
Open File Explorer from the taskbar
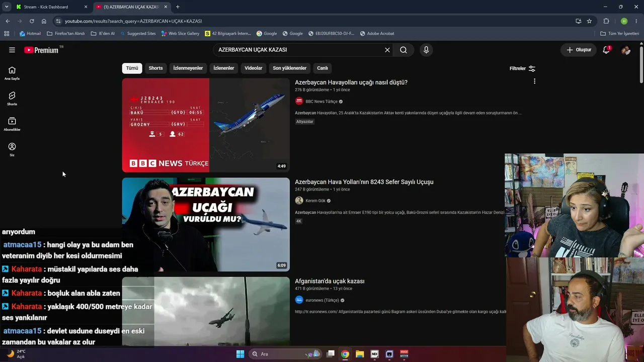pos(360,354)
